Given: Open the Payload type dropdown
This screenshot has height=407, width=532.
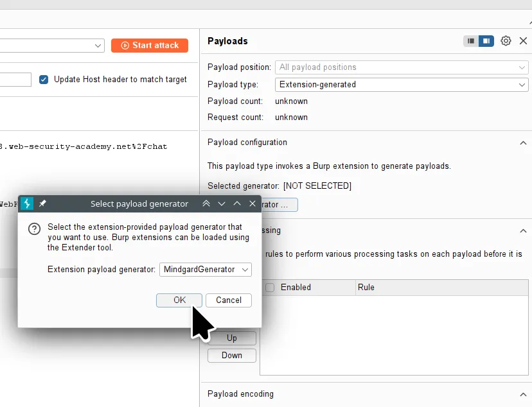Looking at the screenshot, I should (402, 84).
